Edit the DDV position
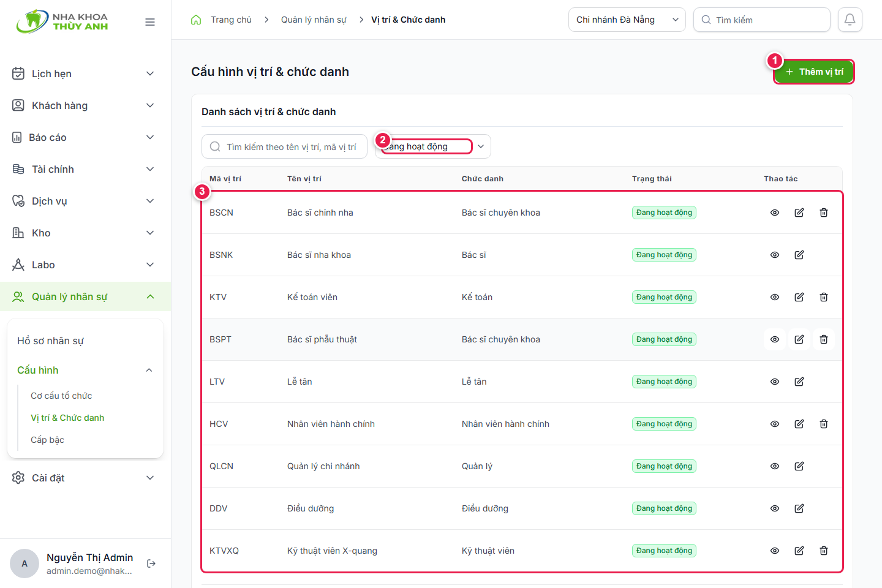Image resolution: width=882 pixels, height=588 pixels. 799,508
